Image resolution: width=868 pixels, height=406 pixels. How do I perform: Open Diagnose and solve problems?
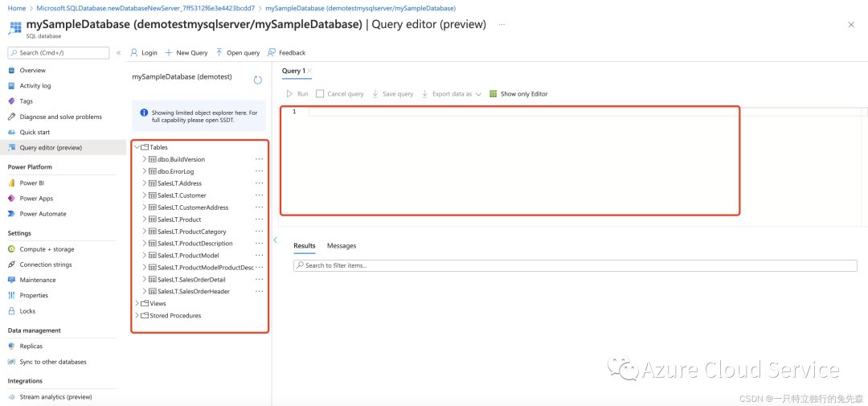[60, 117]
